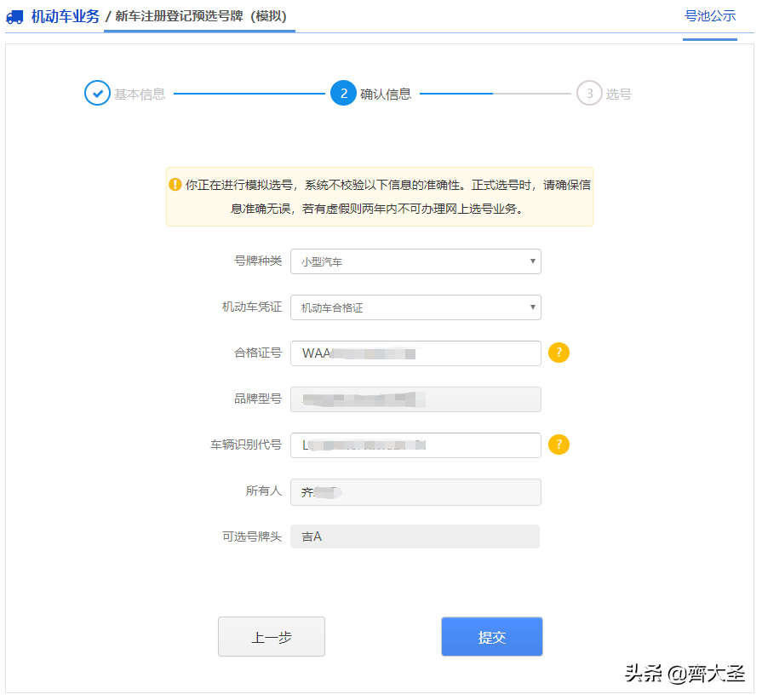This screenshot has width=762, height=700.
Task: Click inside the 合格证号 input field
Action: pyautogui.click(x=415, y=353)
